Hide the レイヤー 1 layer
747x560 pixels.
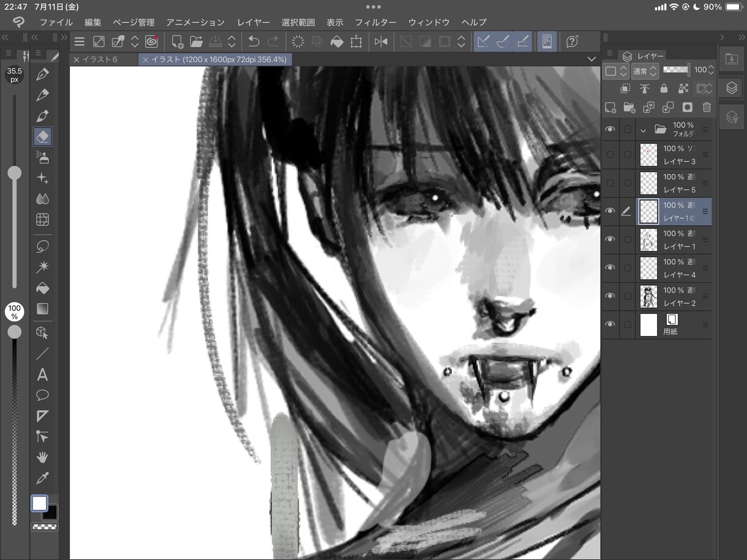[x=610, y=239]
